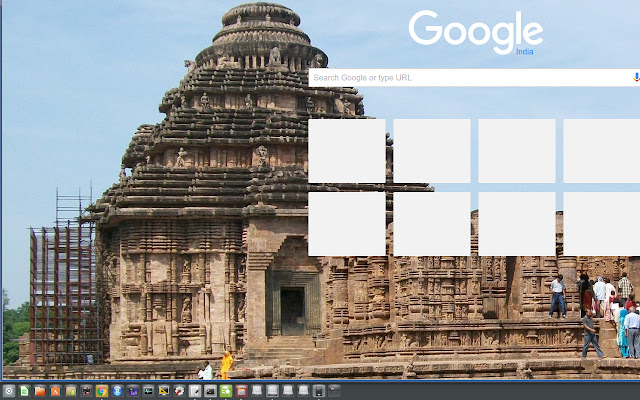Open the purple application icon after the R icon
This screenshot has width=640, height=400.
(x=133, y=391)
